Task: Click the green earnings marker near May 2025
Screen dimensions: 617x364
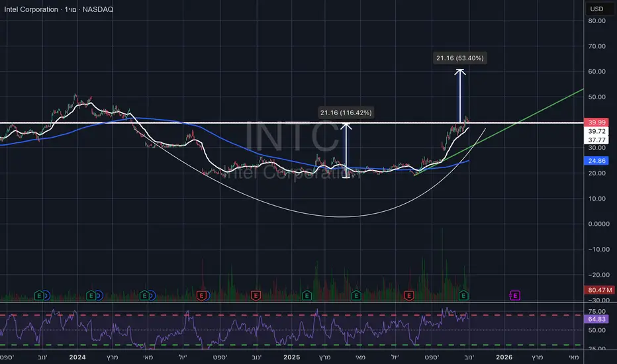Action: [x=356, y=295]
